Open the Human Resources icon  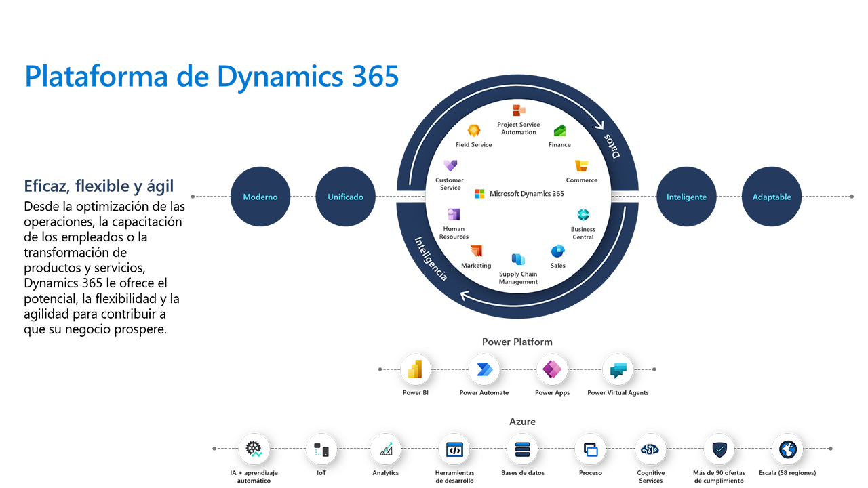[453, 216]
